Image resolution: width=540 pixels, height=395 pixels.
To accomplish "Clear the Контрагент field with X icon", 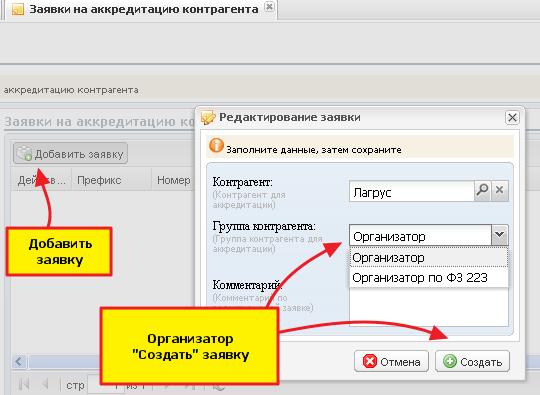I will [x=500, y=190].
